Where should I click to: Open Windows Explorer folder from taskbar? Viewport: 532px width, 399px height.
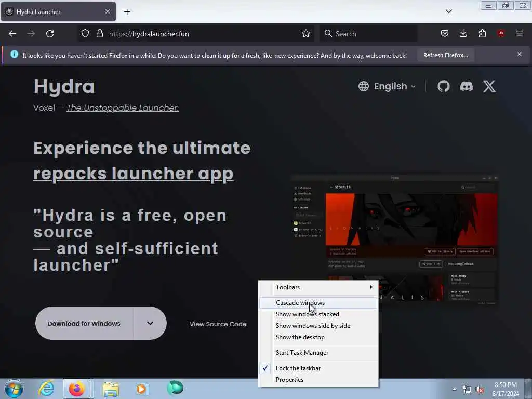tap(111, 389)
